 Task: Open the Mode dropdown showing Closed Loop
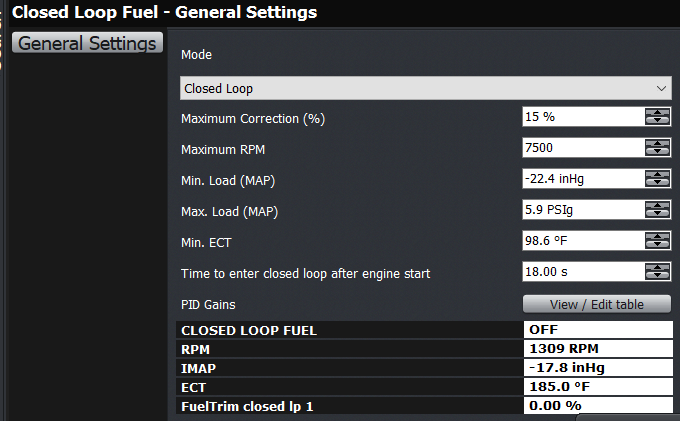tap(425, 88)
